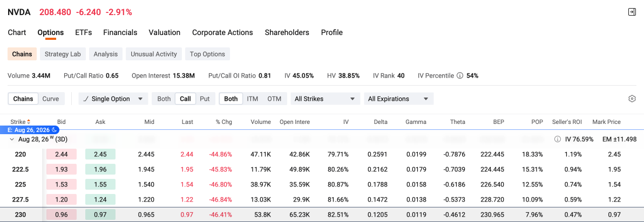Open the Chart tab
This screenshot has width=644, height=222.
pos(17,32)
